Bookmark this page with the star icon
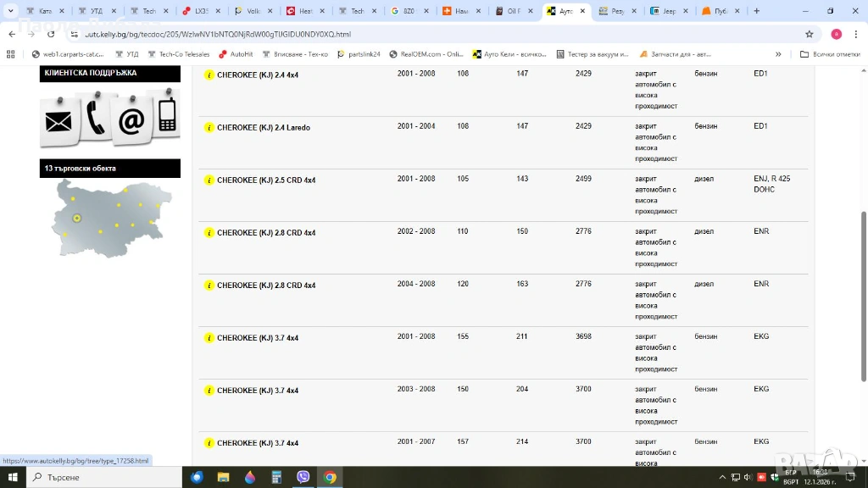 [x=810, y=34]
